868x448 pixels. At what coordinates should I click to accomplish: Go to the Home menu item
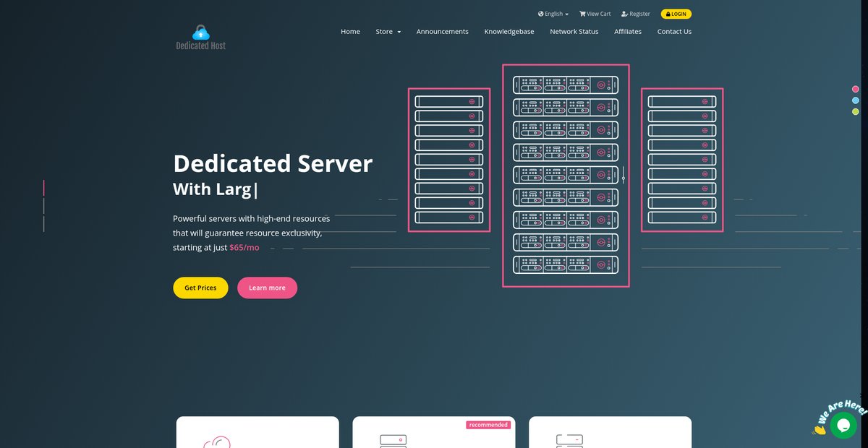pyautogui.click(x=350, y=31)
